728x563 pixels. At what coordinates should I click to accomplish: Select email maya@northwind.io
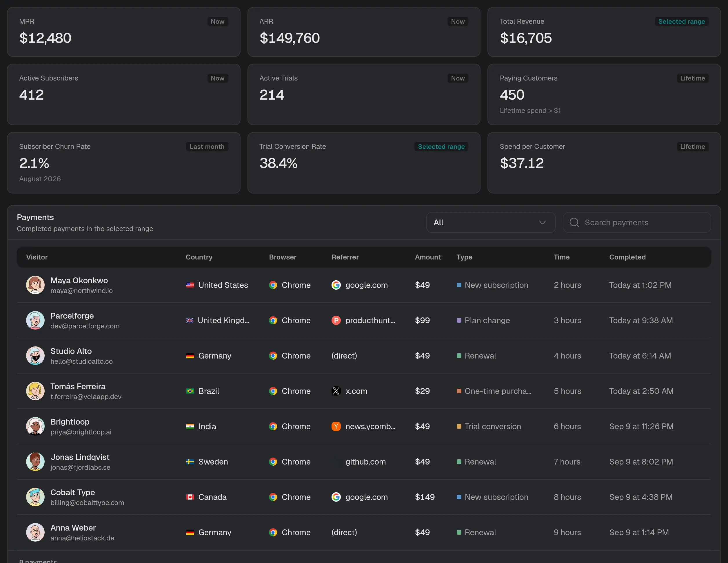pos(82,291)
